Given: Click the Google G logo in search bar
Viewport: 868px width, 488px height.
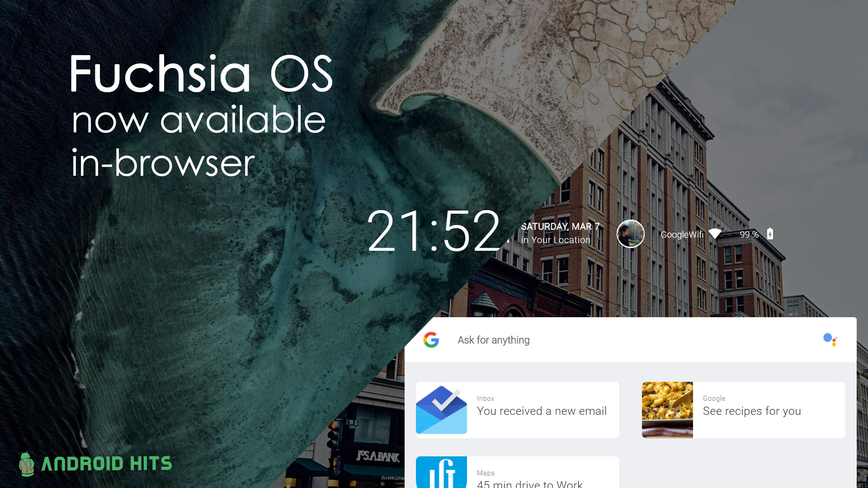Looking at the screenshot, I should [431, 340].
